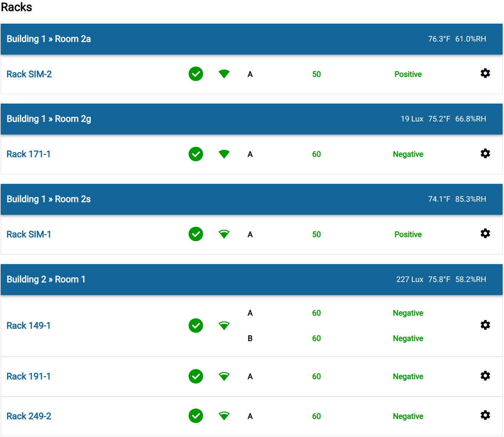Click the 58.2%RH humidity reading

coord(470,279)
